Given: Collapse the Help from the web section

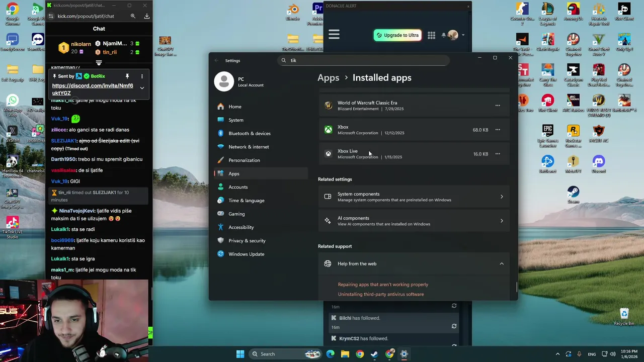Looking at the screenshot, I should (502, 263).
